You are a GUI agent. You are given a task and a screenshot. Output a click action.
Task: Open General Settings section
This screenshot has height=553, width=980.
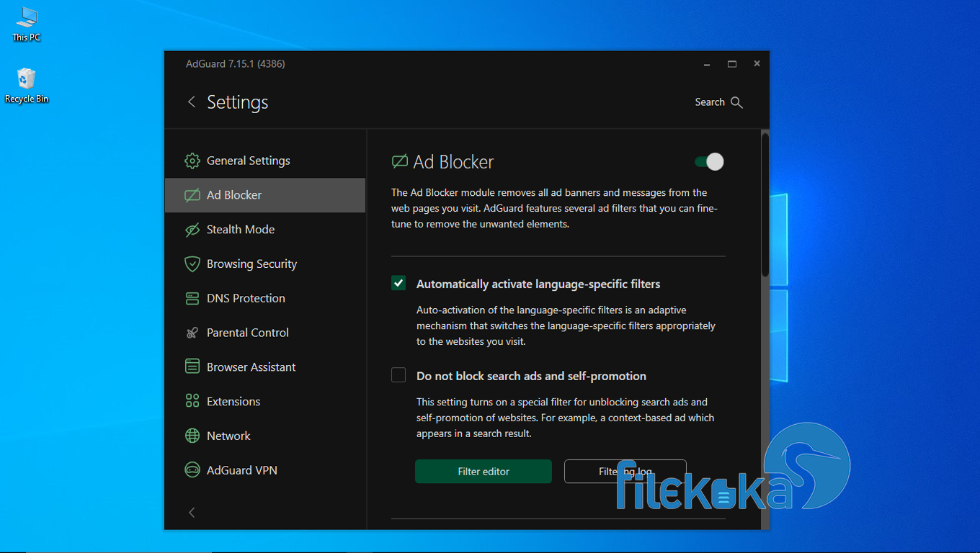pos(265,161)
